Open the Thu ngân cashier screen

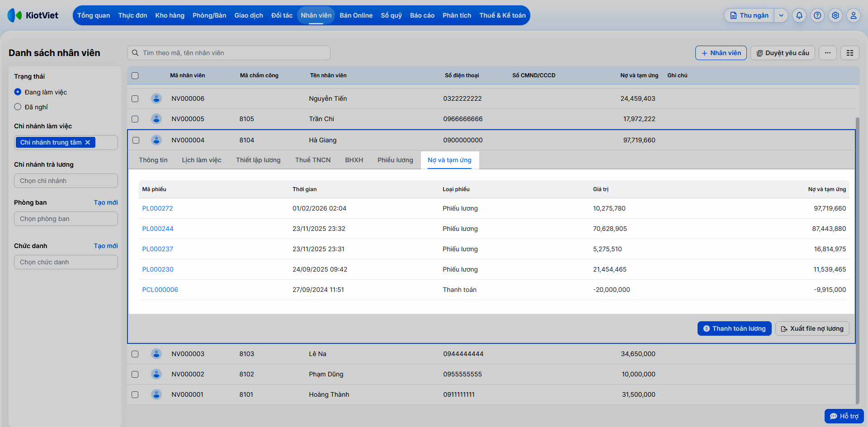pyautogui.click(x=750, y=15)
